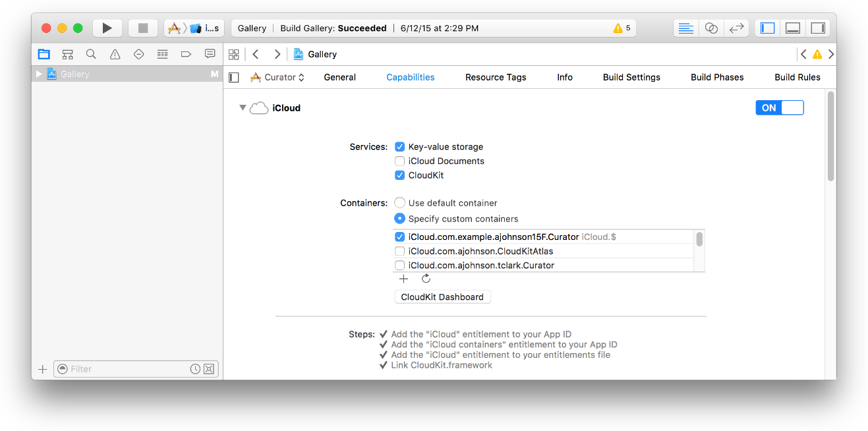Open the Breakpoint navigator icon
Screen dimensions: 868x431
point(186,54)
